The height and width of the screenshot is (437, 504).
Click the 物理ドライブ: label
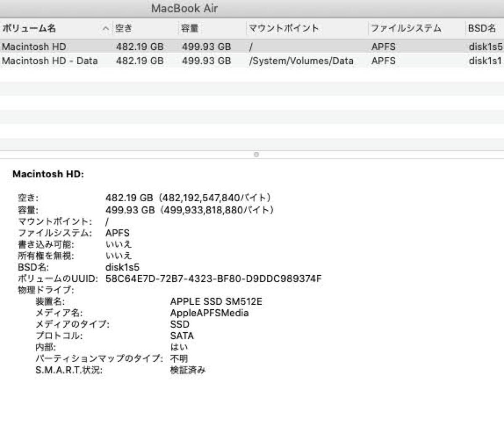46,290
